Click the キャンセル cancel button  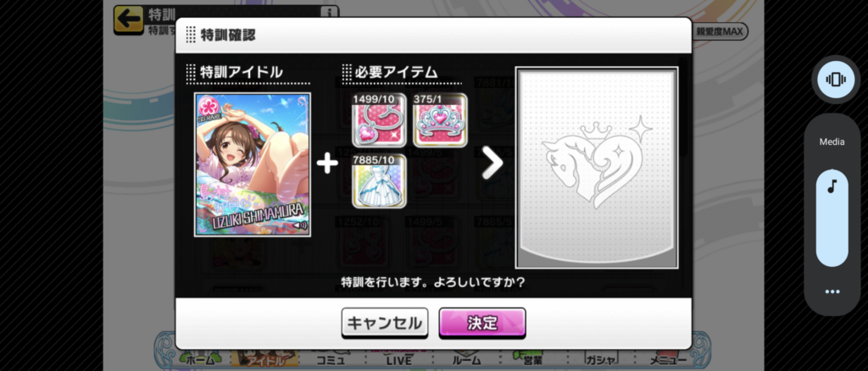tap(385, 323)
